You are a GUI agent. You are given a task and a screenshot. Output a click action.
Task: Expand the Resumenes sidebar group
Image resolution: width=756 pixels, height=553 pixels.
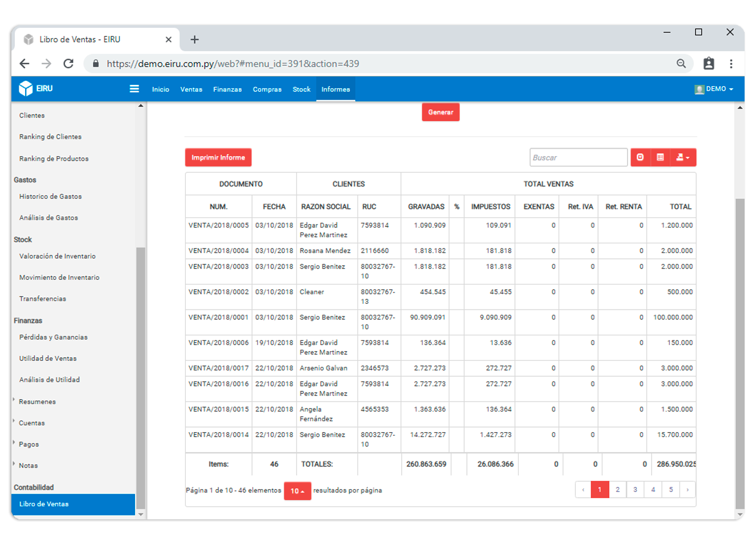(37, 402)
